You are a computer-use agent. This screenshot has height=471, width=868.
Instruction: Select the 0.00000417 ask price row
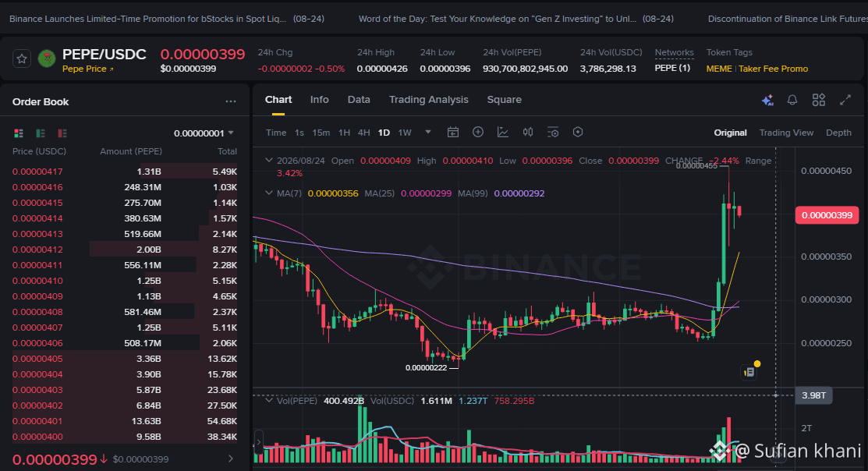pyautogui.click(x=125, y=172)
